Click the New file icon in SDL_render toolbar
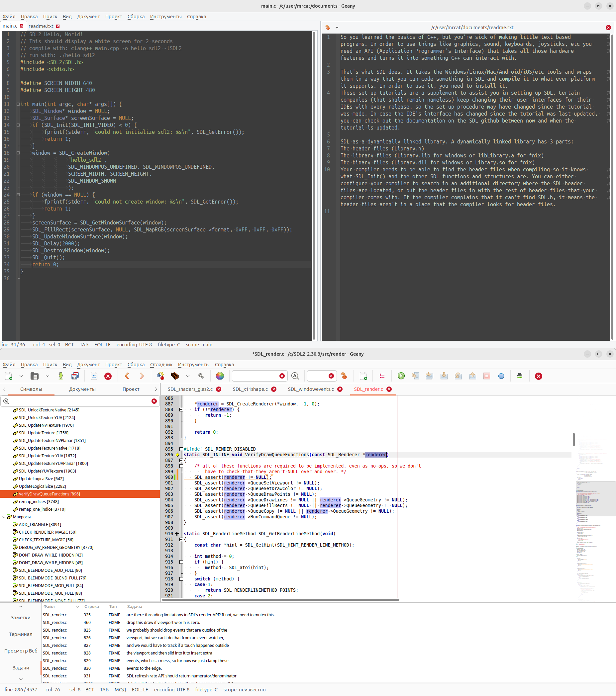This screenshot has width=616, height=696. (x=9, y=376)
